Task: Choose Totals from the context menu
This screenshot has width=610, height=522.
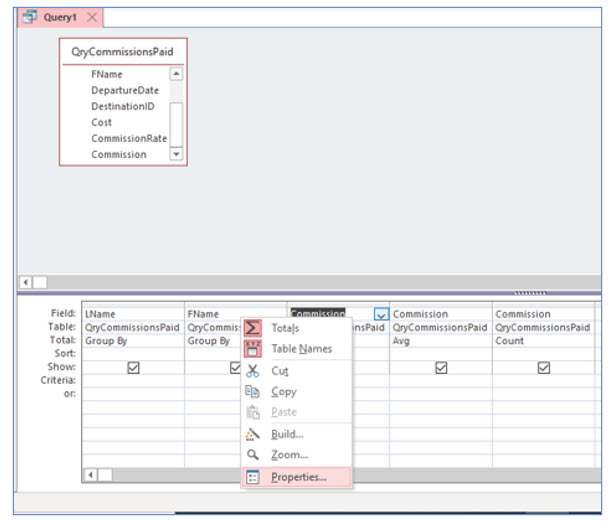Action: click(x=296, y=328)
